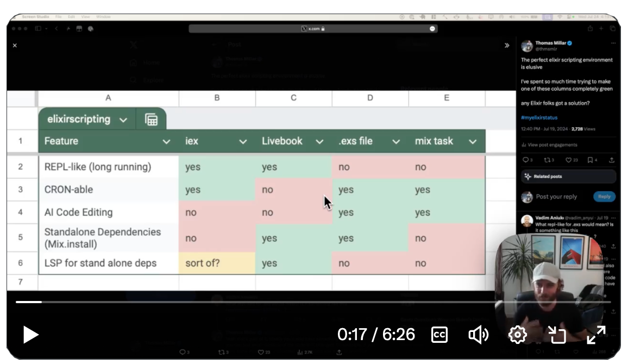628x364 pixels.
Task: Enter fullscreen mode
Action: (596, 335)
